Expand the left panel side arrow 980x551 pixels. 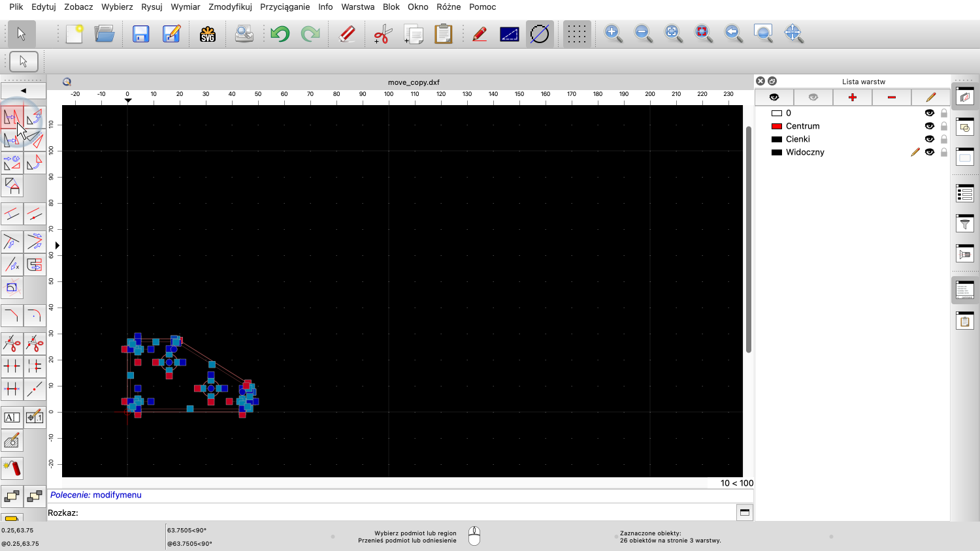click(x=57, y=245)
